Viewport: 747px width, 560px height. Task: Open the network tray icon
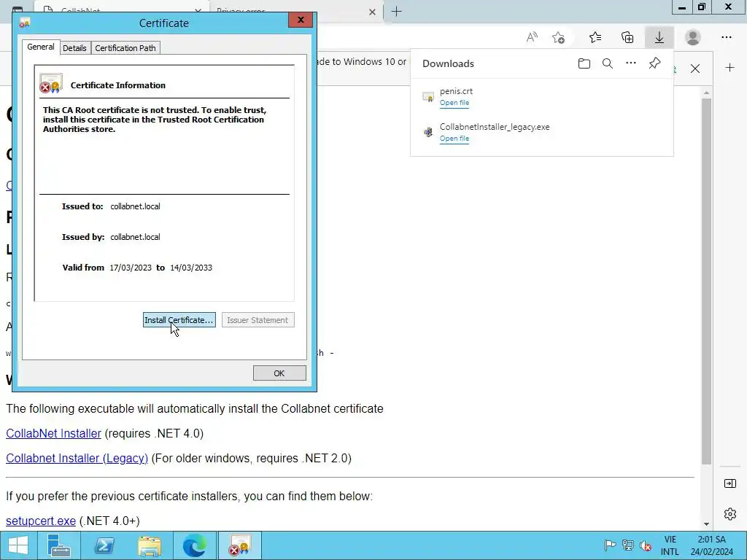tap(628, 545)
